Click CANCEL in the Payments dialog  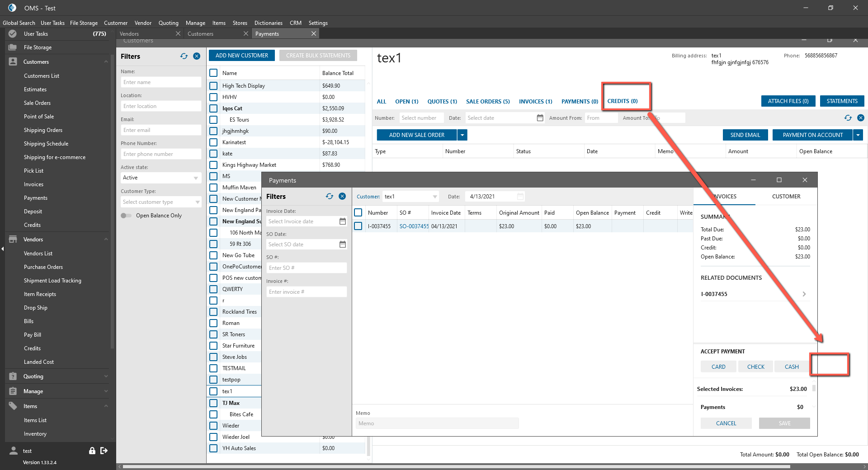coord(726,423)
